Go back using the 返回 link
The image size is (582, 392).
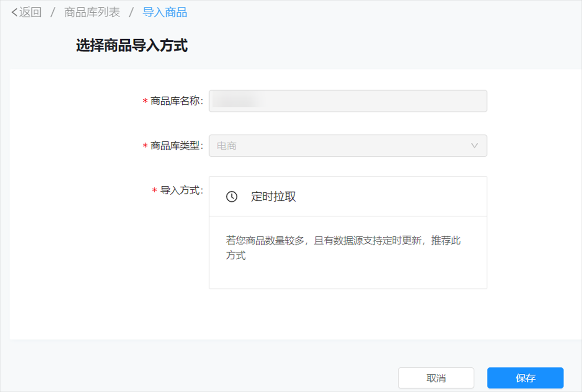(x=26, y=12)
